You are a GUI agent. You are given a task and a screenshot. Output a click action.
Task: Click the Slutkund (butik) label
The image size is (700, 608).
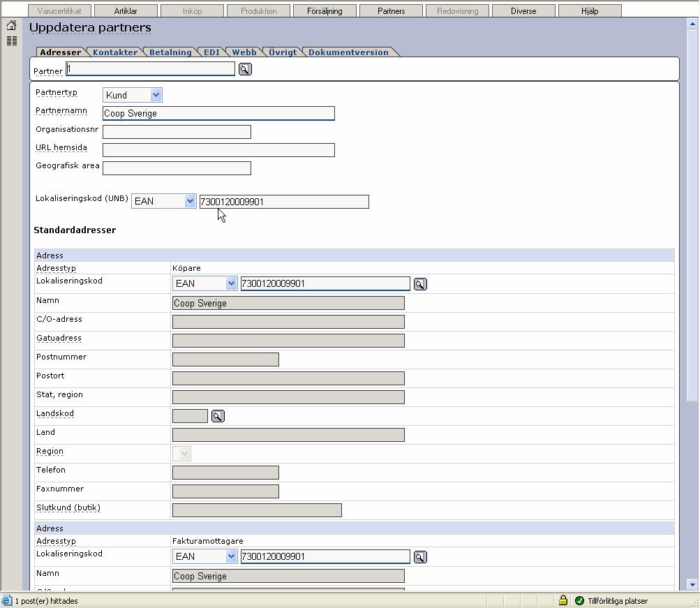(68, 507)
